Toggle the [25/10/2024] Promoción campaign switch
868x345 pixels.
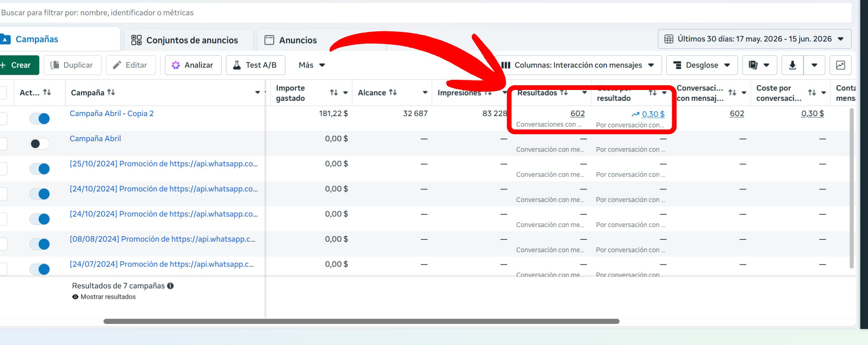coord(40,169)
